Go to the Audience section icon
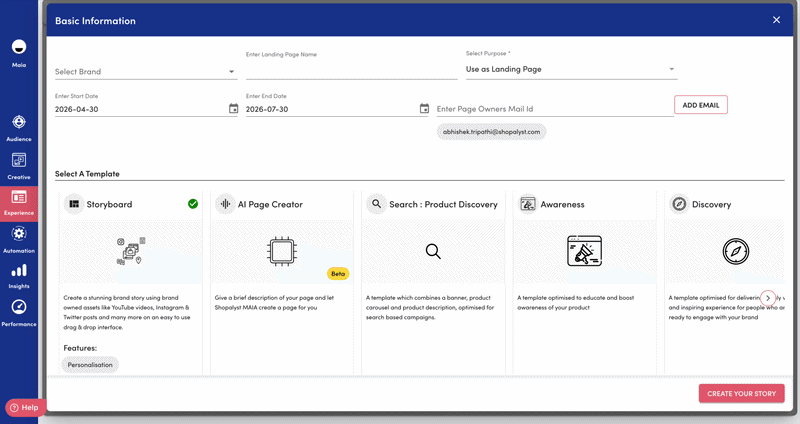 [19, 122]
